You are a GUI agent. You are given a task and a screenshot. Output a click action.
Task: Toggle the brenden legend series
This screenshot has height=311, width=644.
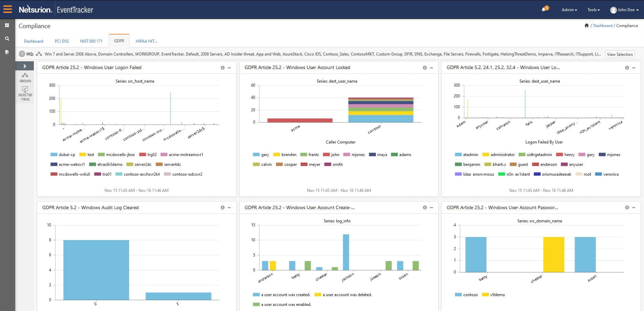click(285, 155)
